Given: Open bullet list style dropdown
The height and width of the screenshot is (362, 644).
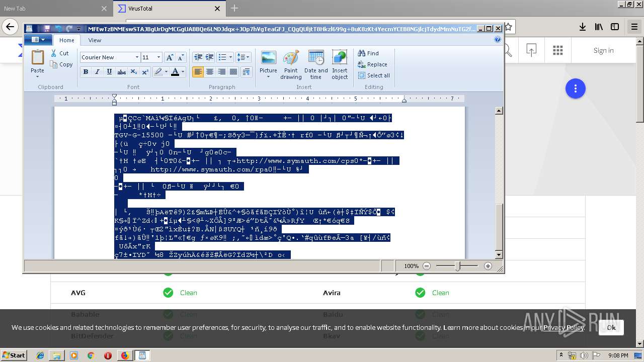Looking at the screenshot, I should click(x=230, y=57).
